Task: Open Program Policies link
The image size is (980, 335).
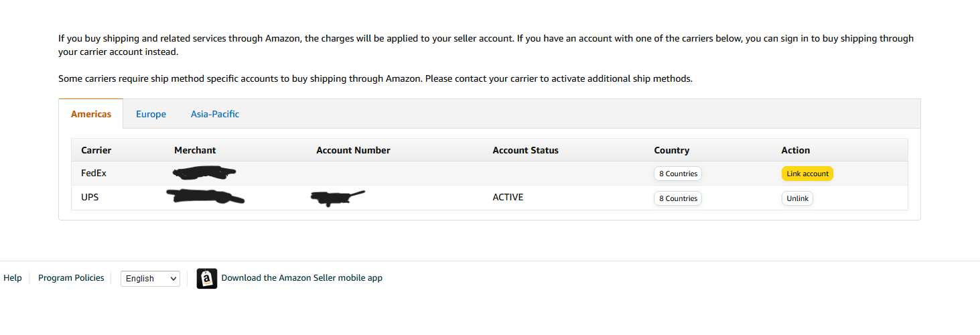Action: click(x=71, y=277)
